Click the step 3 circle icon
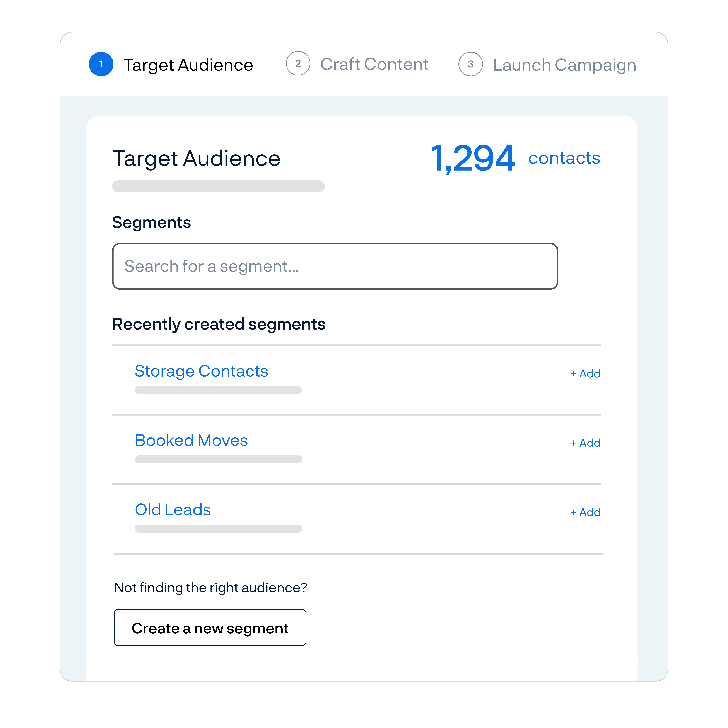Viewport: 728px width, 728px height. pos(471,64)
